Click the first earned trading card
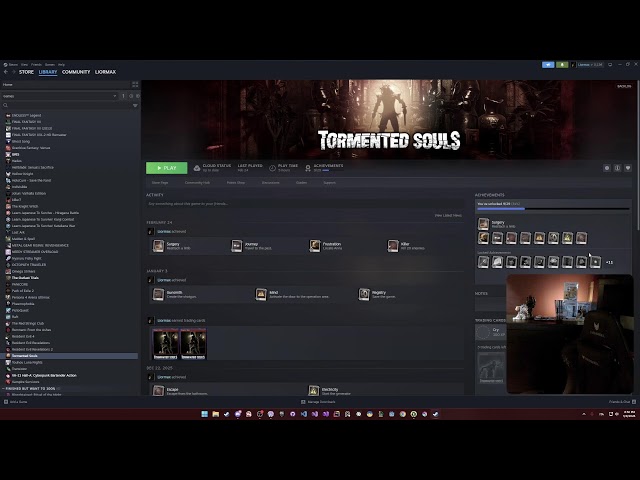This screenshot has width=640, height=480. [165, 344]
